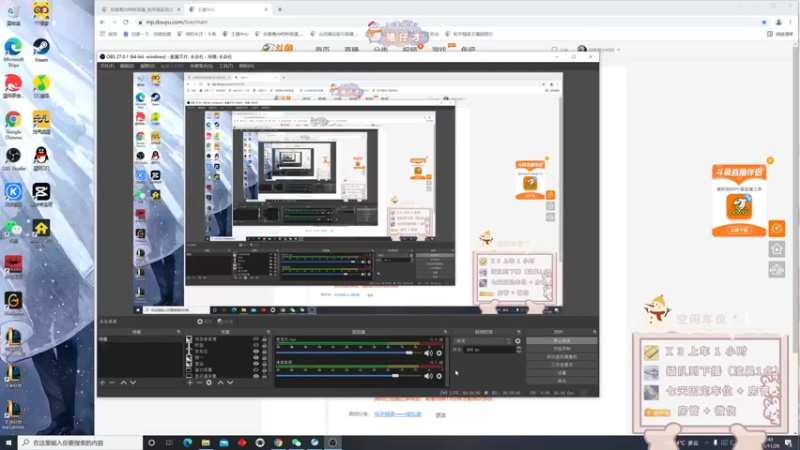Screen dimensions: 800x450
Task: Bookmark page with Chrome star icon
Action: click(x=764, y=22)
